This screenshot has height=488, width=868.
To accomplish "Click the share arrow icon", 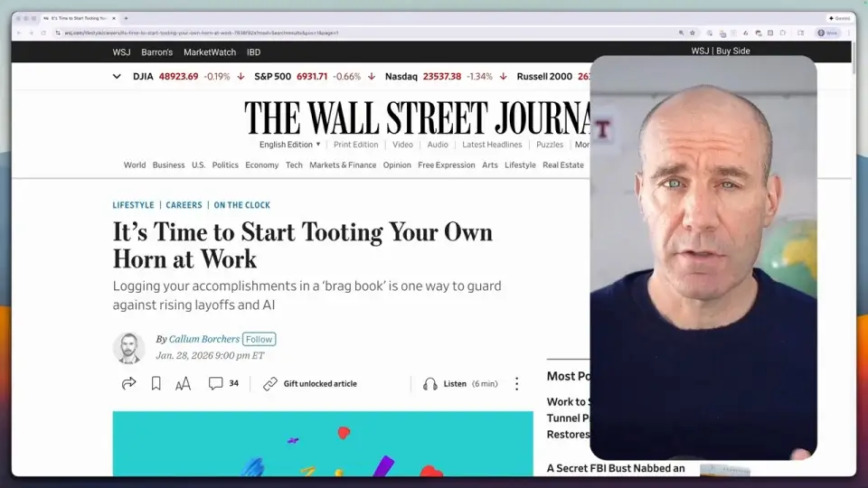I will [x=128, y=384].
